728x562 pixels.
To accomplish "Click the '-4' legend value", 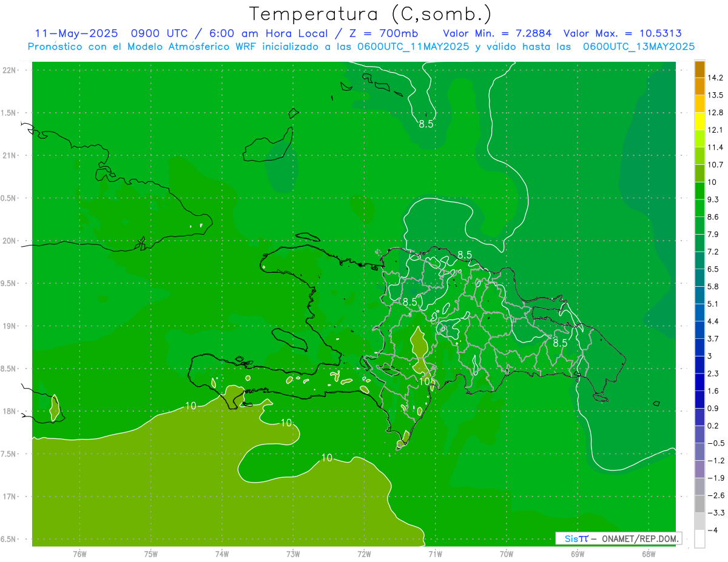I will tap(713, 530).
